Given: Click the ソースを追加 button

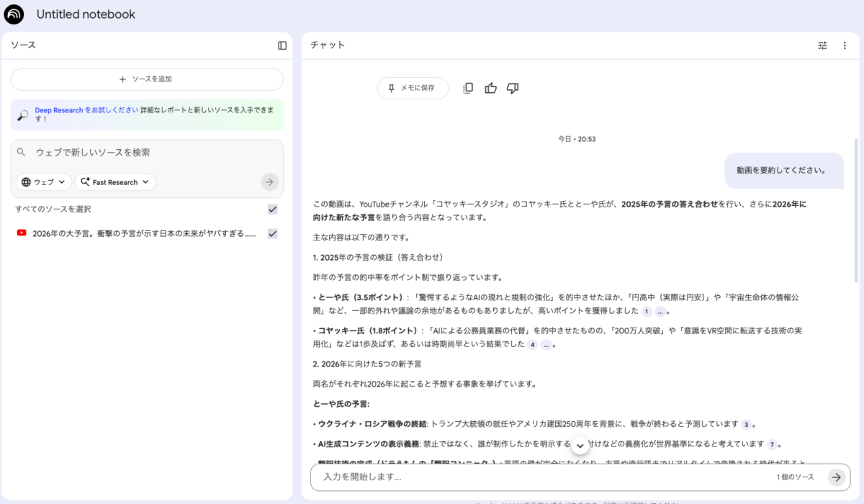Looking at the screenshot, I should (147, 79).
